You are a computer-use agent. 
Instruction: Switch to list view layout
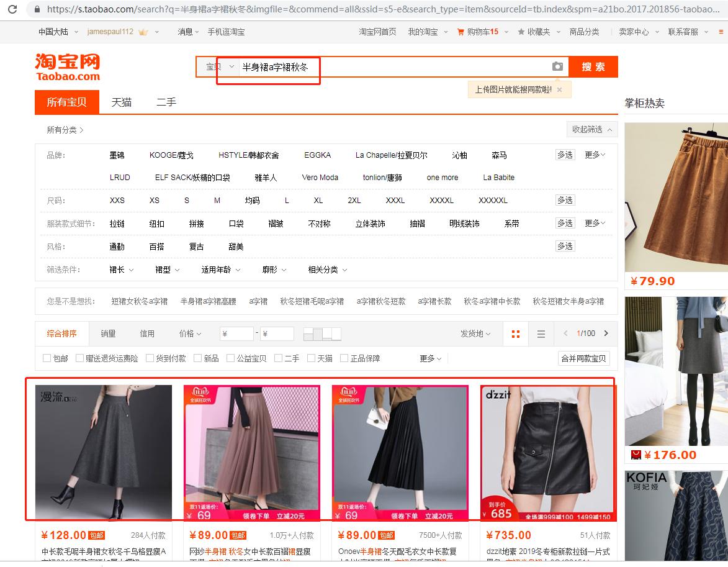tap(541, 333)
